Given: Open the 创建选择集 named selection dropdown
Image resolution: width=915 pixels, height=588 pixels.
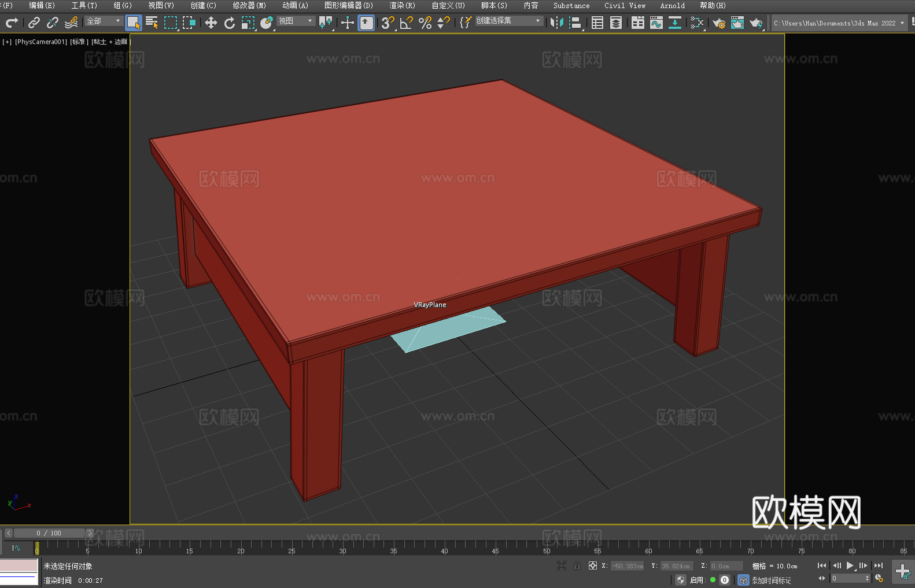Looking at the screenshot, I should pyautogui.click(x=509, y=21).
